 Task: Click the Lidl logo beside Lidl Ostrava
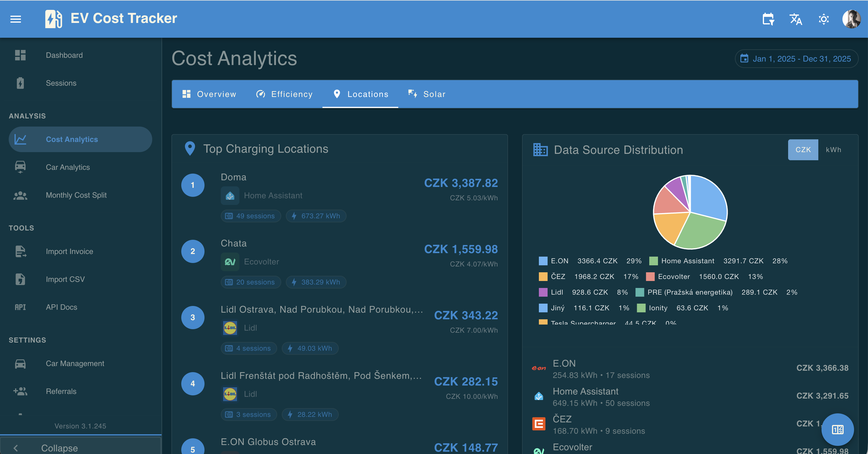pos(230,327)
